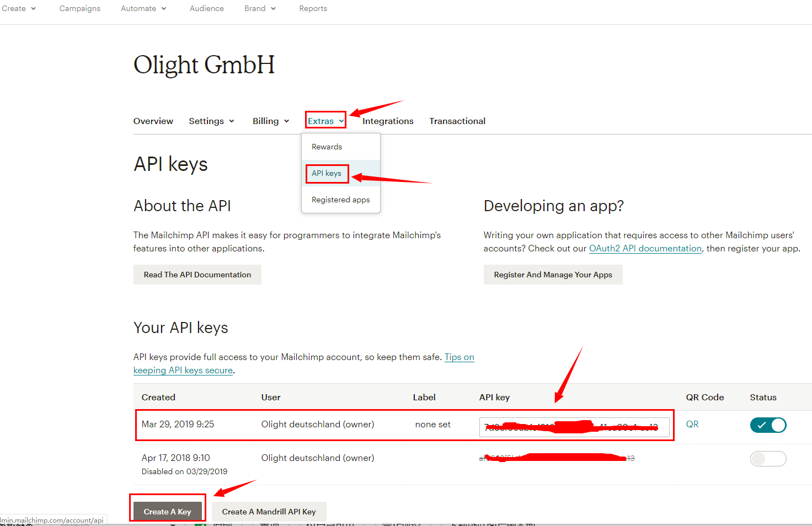This screenshot has width=812, height=526.
Task: Click the 'Label' column header
Action: 424,397
